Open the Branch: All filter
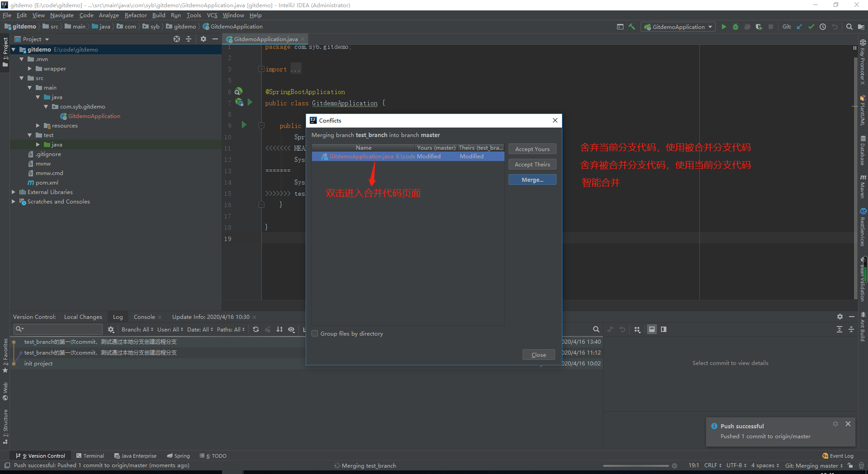The width and height of the screenshot is (868, 474). coord(137,329)
